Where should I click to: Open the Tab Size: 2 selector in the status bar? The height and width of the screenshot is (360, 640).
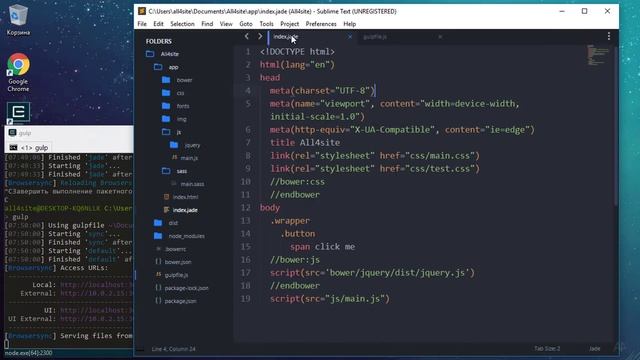tap(547, 349)
